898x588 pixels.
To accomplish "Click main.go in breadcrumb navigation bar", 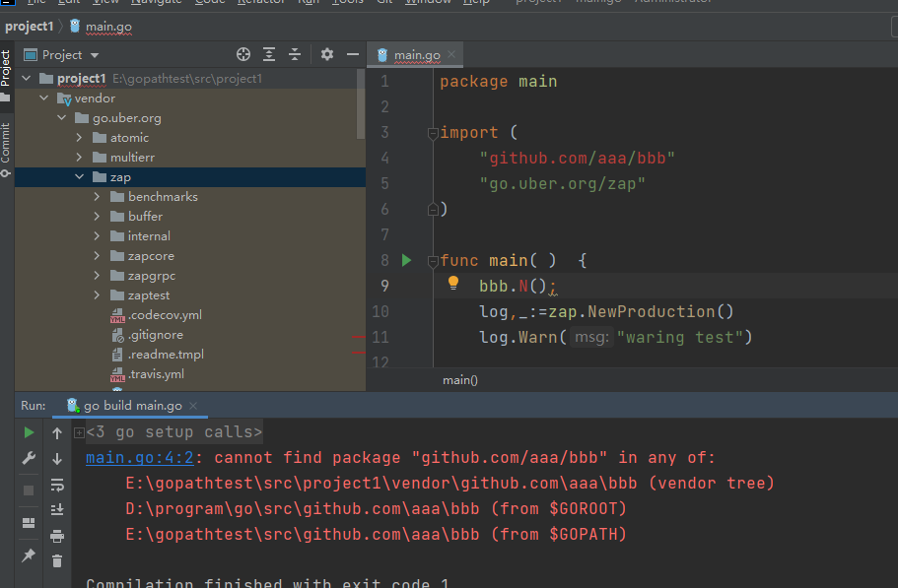I will pyautogui.click(x=102, y=27).
